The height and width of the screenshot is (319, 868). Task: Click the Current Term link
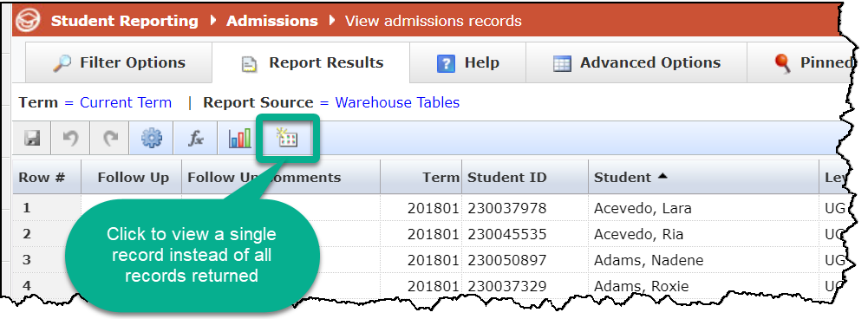[126, 103]
